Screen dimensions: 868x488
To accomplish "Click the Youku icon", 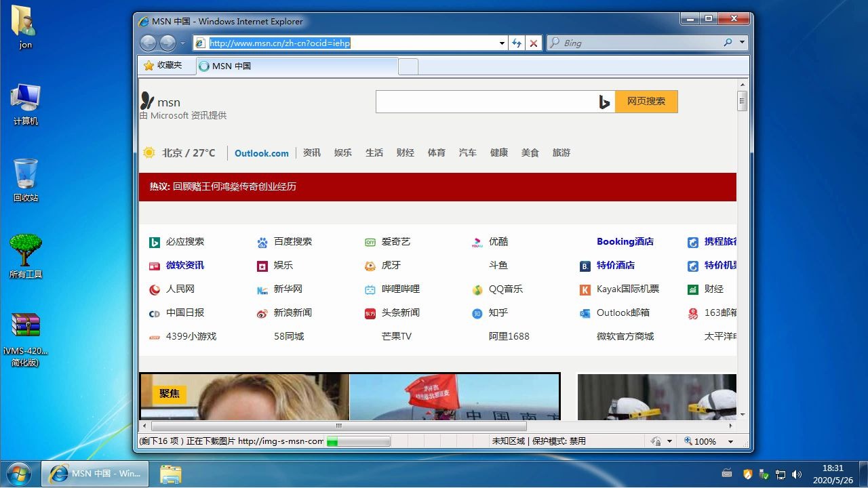I will coord(477,242).
